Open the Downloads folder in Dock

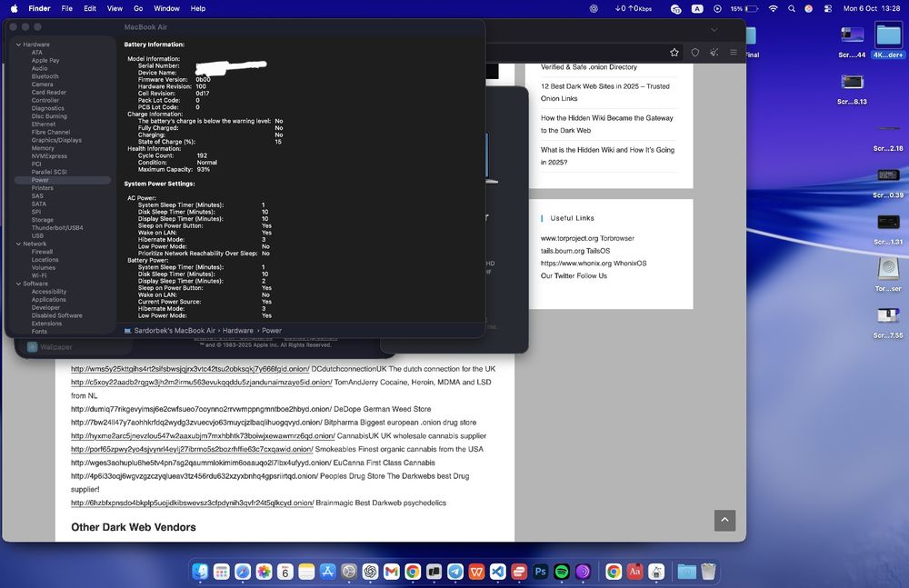click(686, 572)
